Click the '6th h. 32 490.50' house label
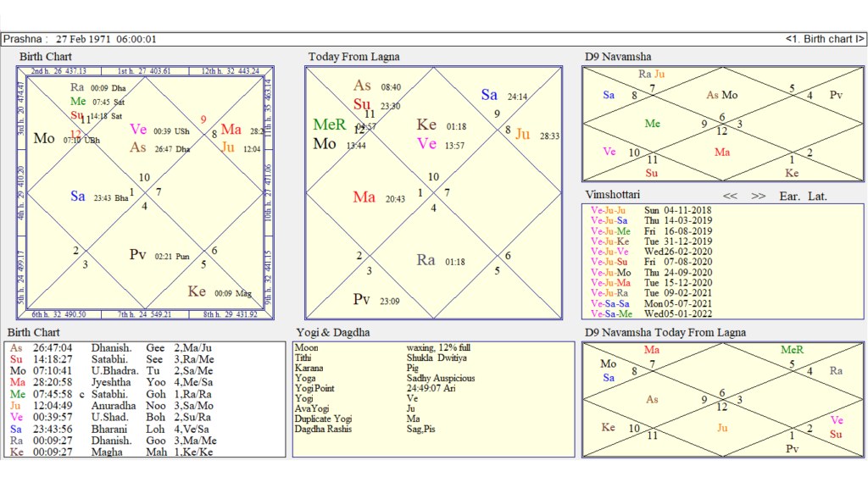Screen dimensions: 868x488 (58, 314)
